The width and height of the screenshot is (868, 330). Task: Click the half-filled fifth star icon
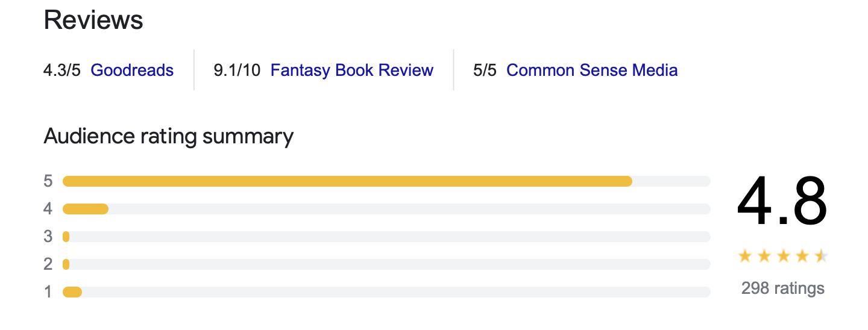coord(821,257)
